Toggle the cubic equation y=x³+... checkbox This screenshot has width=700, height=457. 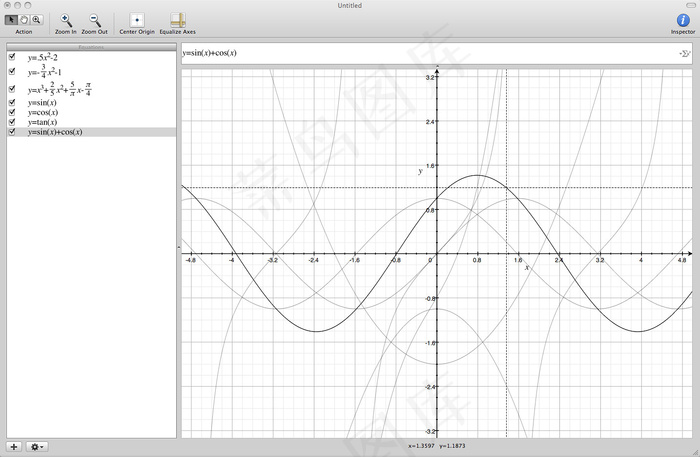pyautogui.click(x=12, y=88)
